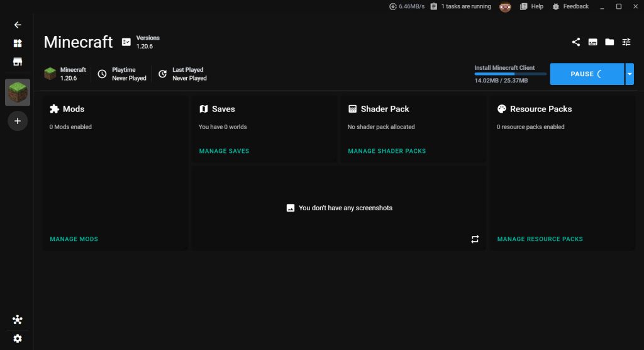Viewport: 644px width, 350px height.
Task: Share this instance via share icon
Action: click(x=576, y=42)
